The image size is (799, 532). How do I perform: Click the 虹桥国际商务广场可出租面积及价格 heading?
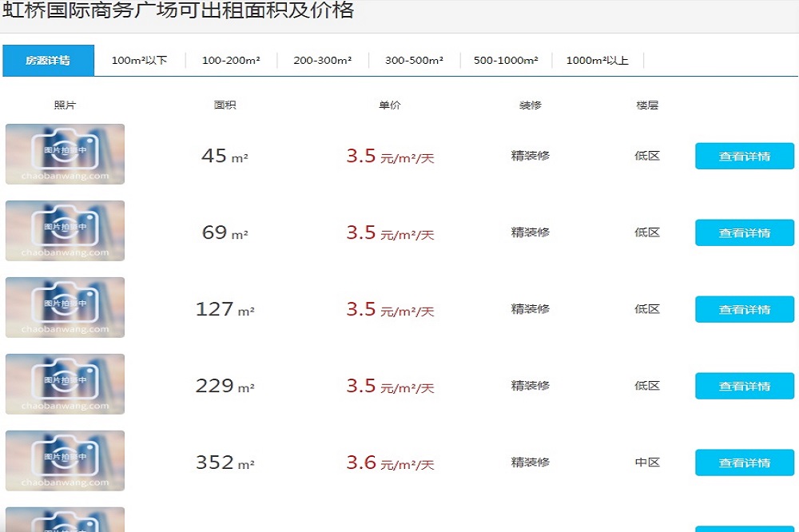[178, 10]
